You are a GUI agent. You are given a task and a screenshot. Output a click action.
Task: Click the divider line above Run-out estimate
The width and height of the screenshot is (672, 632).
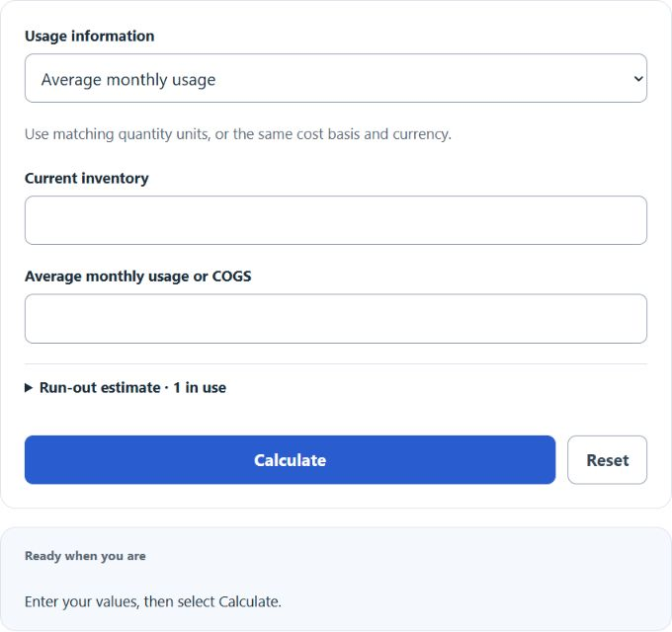click(336, 364)
